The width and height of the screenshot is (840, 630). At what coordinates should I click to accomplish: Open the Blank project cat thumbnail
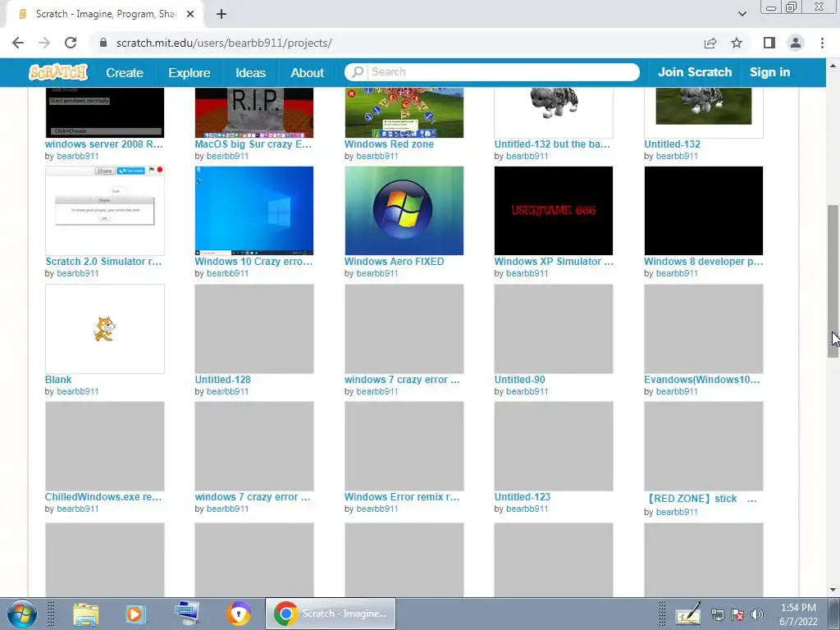pyautogui.click(x=105, y=329)
